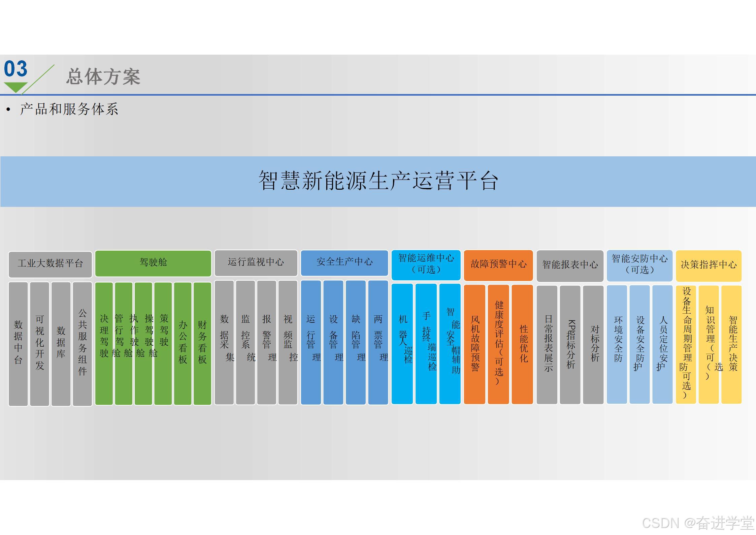The image size is (756, 535).
Task: Select the yellow 决策指挥中心 header
Action: coord(709,265)
